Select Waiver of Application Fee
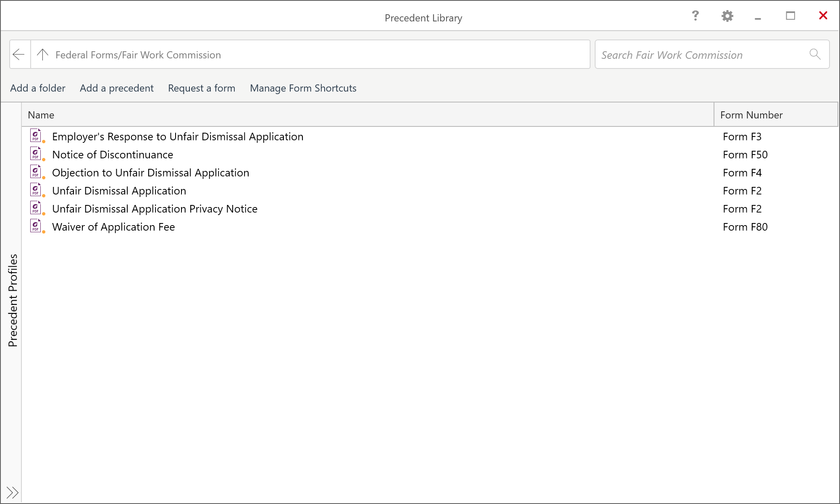The width and height of the screenshot is (840, 504). click(x=113, y=227)
